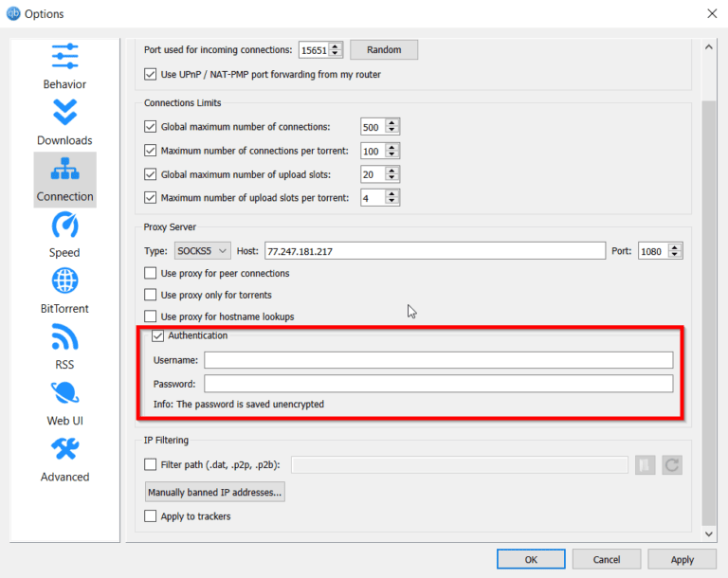
Task: Click the Random port button
Action: coord(384,50)
